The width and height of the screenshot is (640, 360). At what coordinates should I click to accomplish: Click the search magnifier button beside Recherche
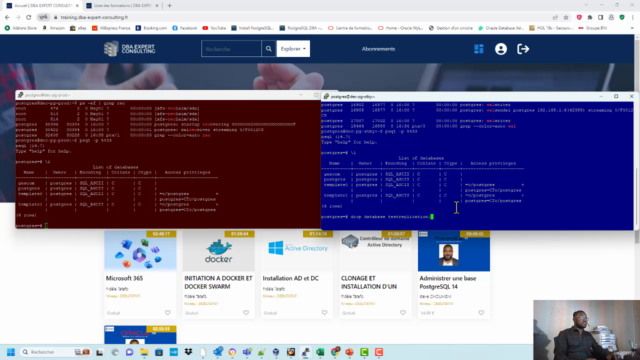click(269, 49)
